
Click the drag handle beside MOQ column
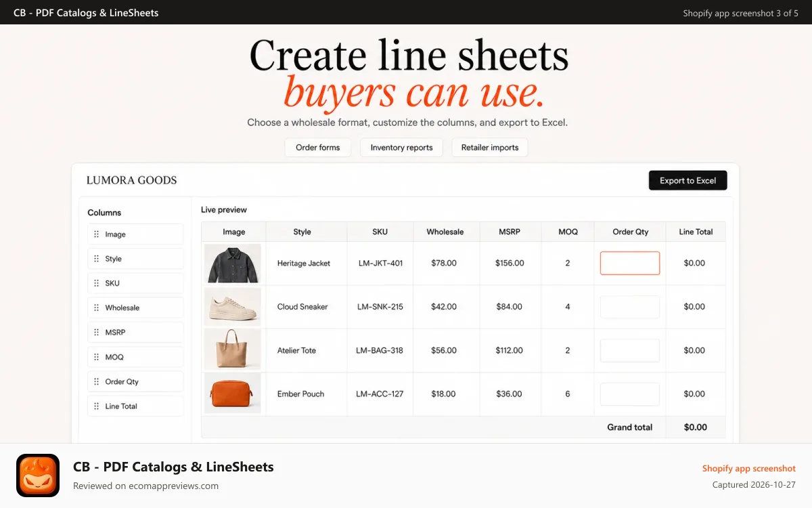[97, 357]
